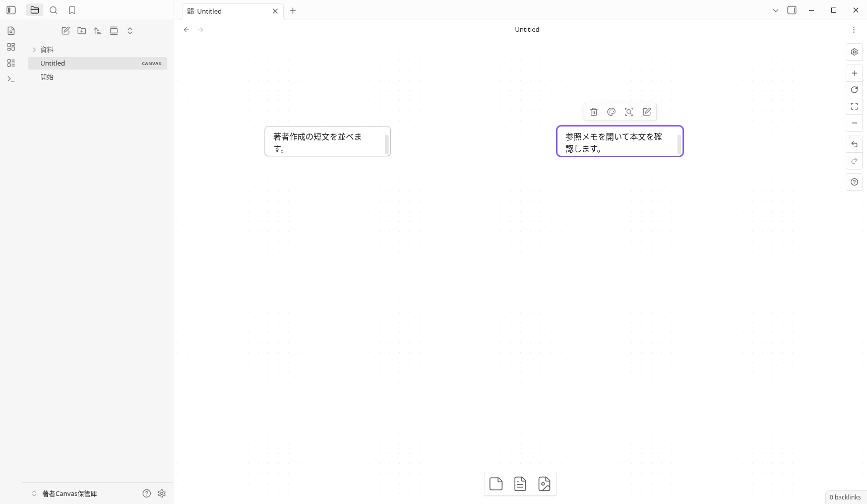This screenshot has width=867, height=504.
Task: Open canvas settings gear
Action: 854,52
